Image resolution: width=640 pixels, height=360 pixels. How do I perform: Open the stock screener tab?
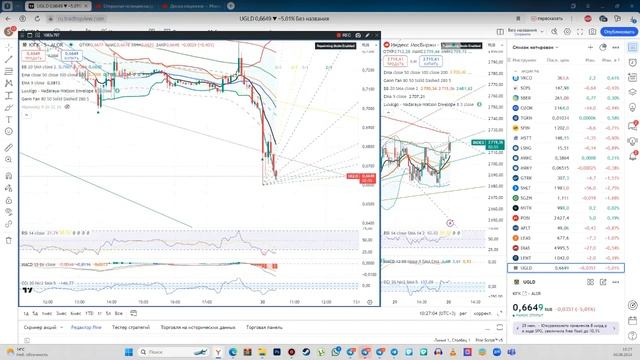[x=40, y=327]
